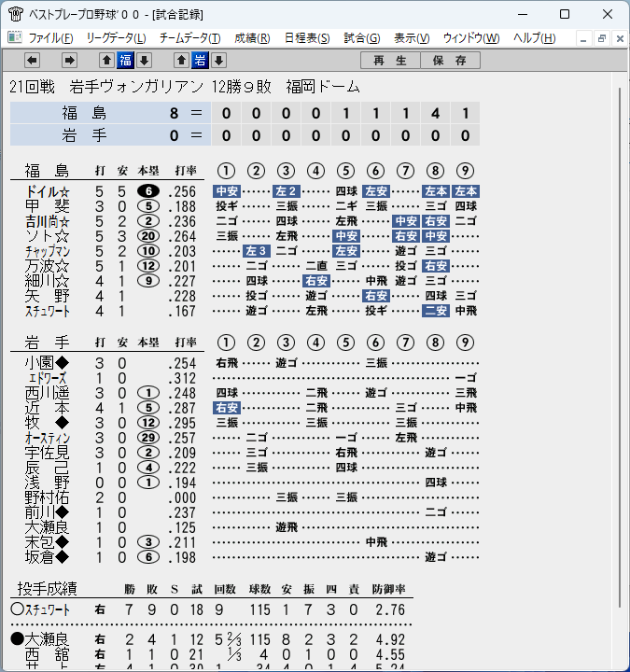Select Iwate batter 坂倉◆ name

tap(48, 557)
